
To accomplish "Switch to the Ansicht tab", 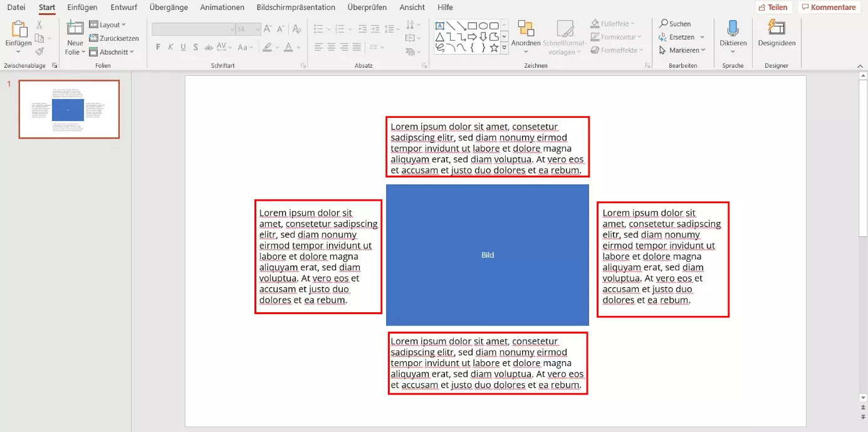I will point(412,8).
